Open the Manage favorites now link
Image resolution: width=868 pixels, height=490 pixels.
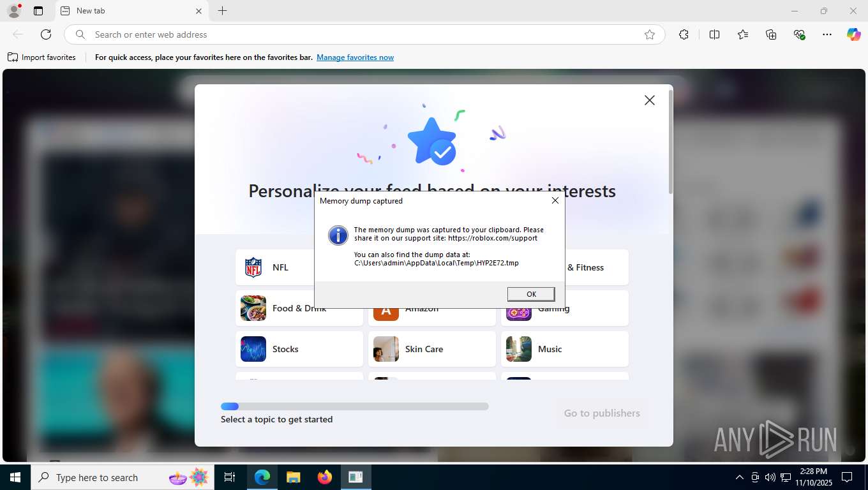pyautogui.click(x=355, y=57)
